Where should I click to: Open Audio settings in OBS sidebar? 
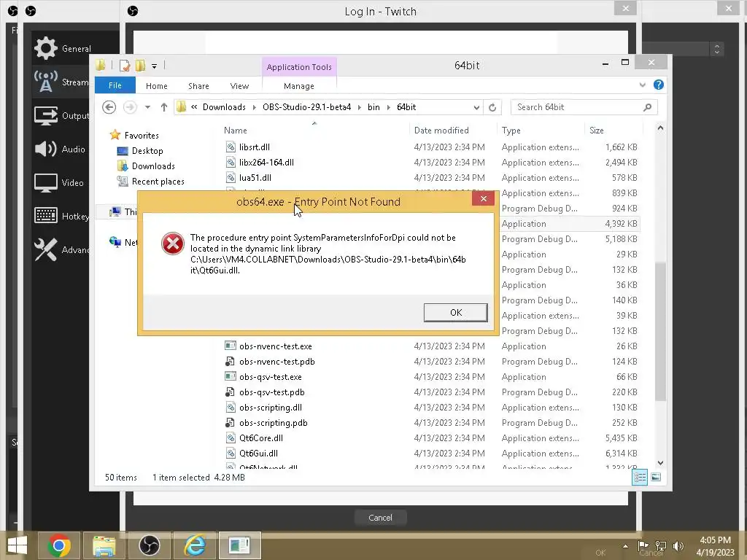point(61,149)
